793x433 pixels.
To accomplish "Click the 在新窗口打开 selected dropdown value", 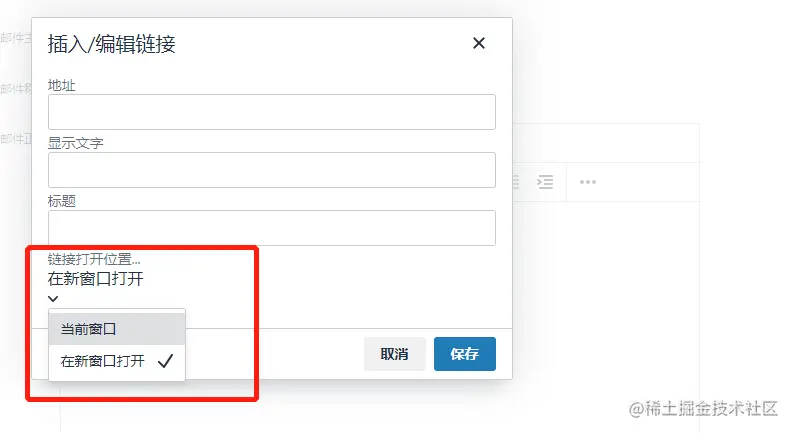I will coord(96,279).
